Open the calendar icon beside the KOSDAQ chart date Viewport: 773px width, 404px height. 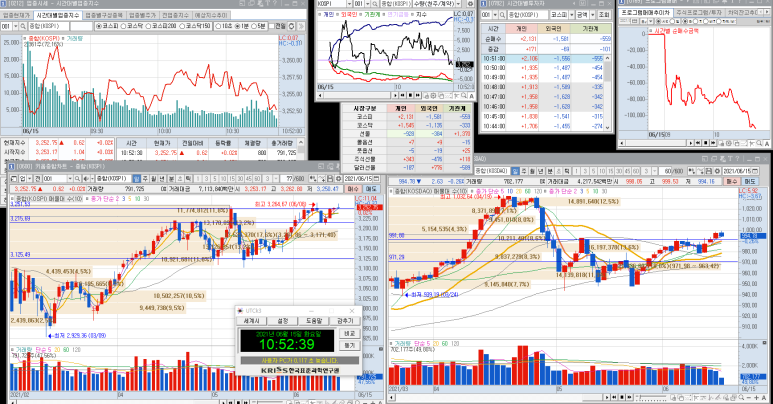point(754,171)
